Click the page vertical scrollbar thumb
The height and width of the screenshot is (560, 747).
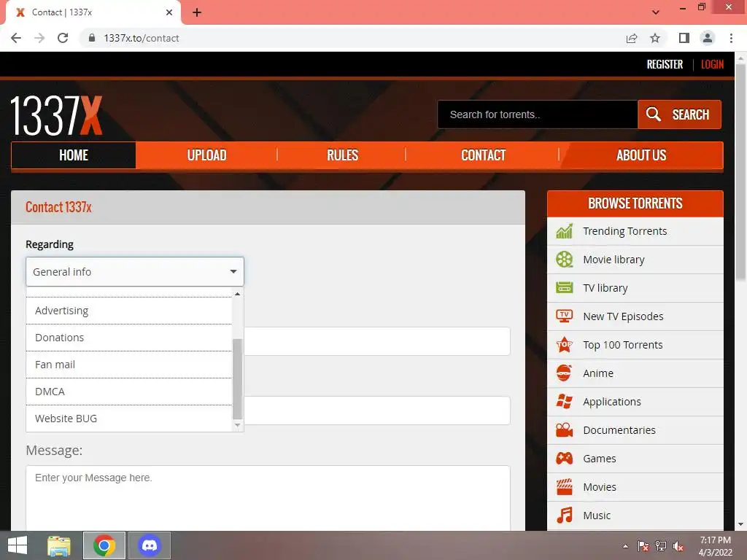740,171
